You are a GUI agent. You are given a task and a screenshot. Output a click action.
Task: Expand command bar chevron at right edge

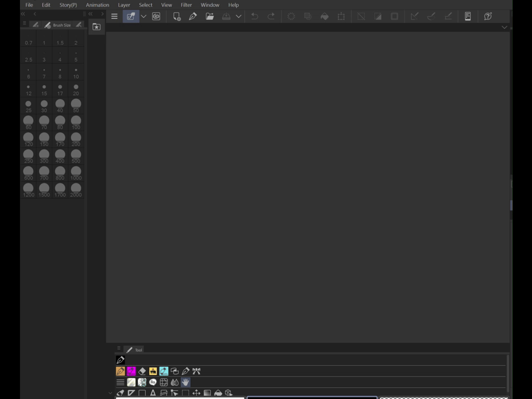click(504, 27)
